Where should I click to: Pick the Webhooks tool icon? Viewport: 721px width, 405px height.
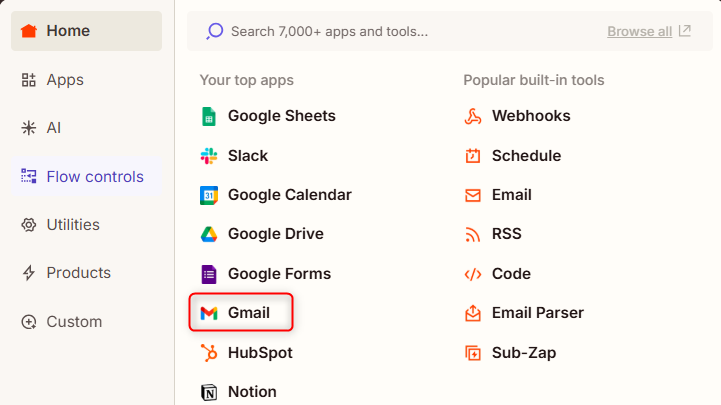click(x=473, y=116)
